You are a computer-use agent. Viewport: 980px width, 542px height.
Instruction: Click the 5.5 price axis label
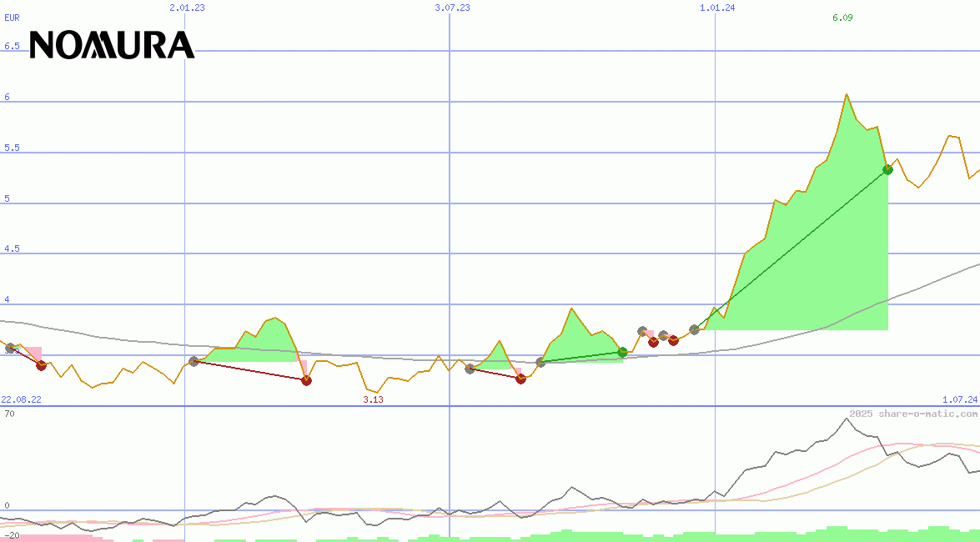click(12, 148)
